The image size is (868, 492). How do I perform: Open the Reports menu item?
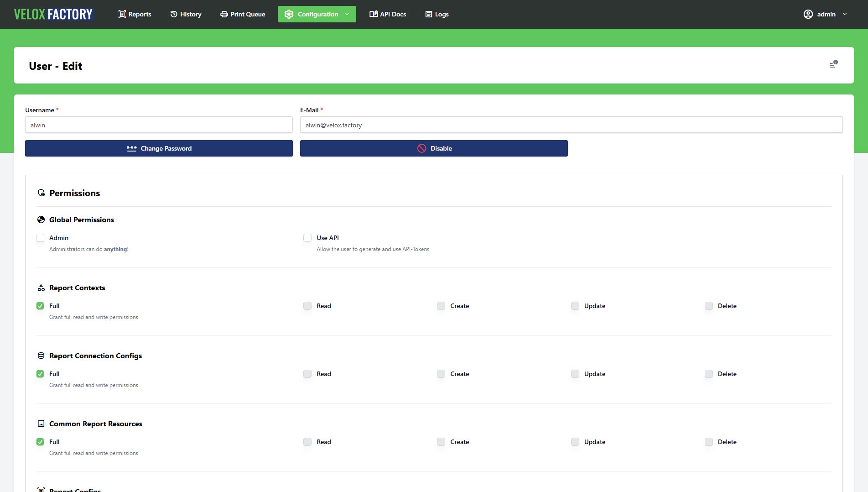(135, 14)
